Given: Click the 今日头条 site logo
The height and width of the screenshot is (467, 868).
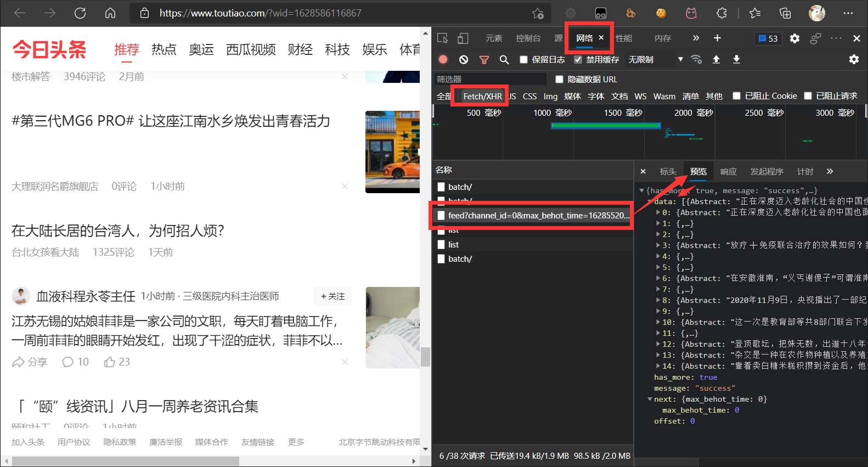Looking at the screenshot, I should click(49, 49).
